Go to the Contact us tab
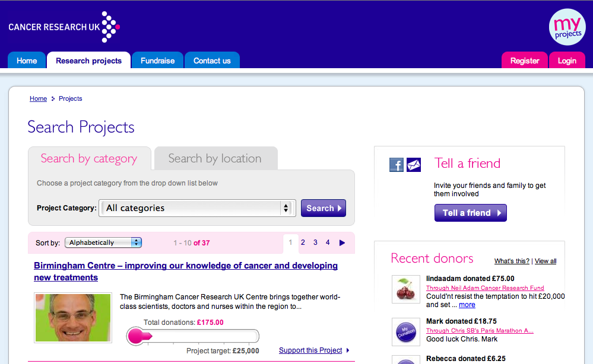The image size is (593, 364). tap(212, 60)
